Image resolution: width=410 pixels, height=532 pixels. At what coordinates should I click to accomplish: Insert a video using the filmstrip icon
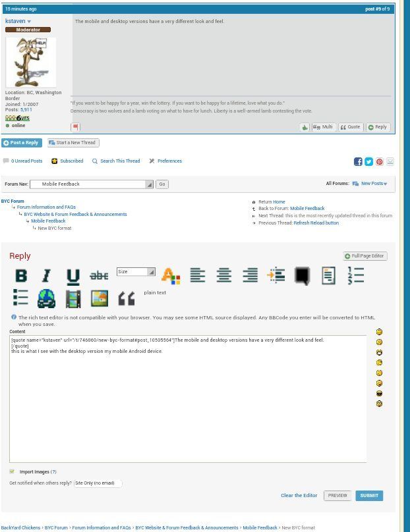[x=73, y=298]
